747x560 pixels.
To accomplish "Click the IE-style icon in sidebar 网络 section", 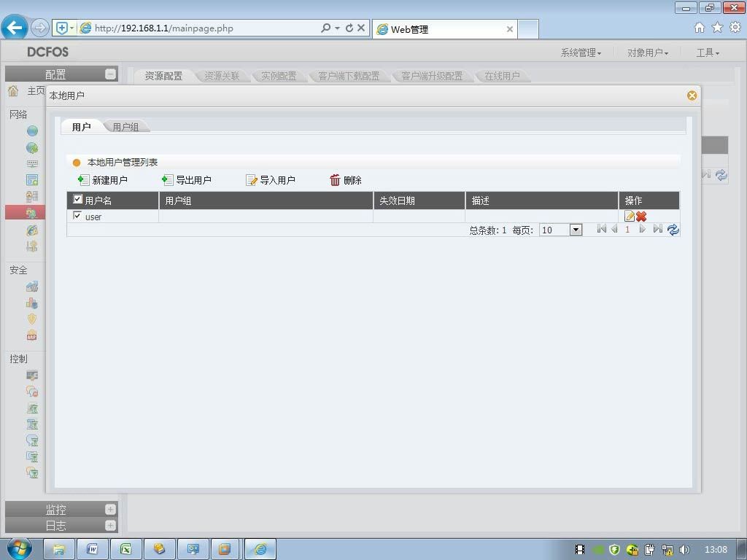I will click(x=32, y=230).
